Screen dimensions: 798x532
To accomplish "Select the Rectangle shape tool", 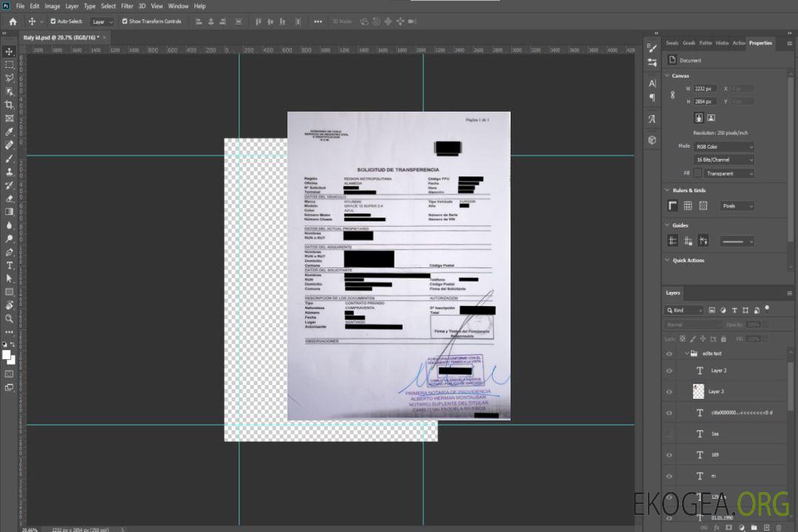I will (9, 292).
